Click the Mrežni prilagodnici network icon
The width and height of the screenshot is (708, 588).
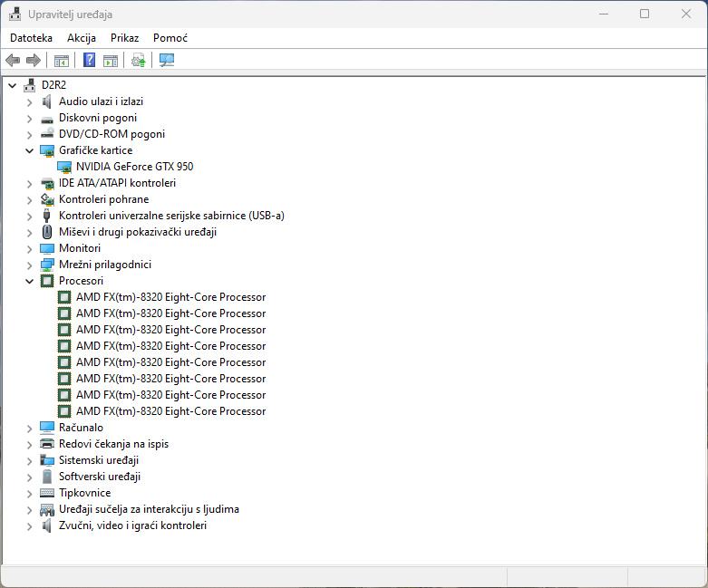pos(47,265)
